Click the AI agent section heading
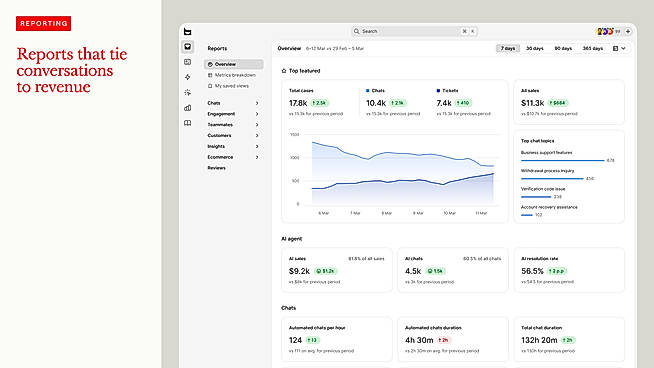 pos(292,239)
